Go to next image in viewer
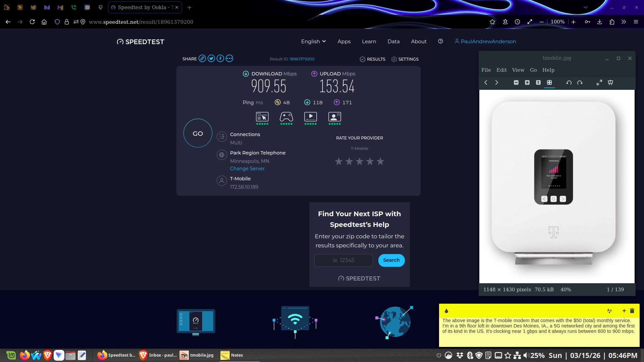644x362 pixels. tap(497, 82)
